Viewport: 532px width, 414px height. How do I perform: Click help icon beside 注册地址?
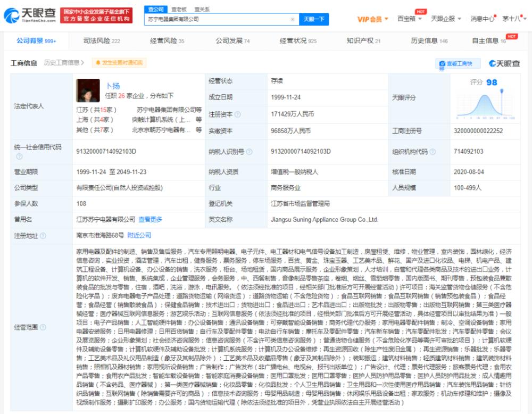[43, 235]
